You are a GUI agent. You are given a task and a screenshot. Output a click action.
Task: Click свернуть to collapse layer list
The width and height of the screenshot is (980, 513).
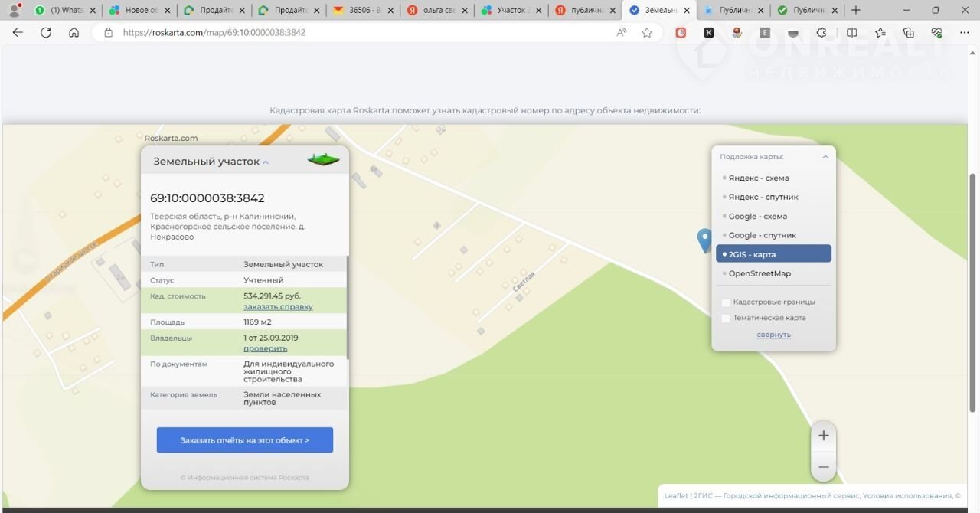tap(773, 335)
